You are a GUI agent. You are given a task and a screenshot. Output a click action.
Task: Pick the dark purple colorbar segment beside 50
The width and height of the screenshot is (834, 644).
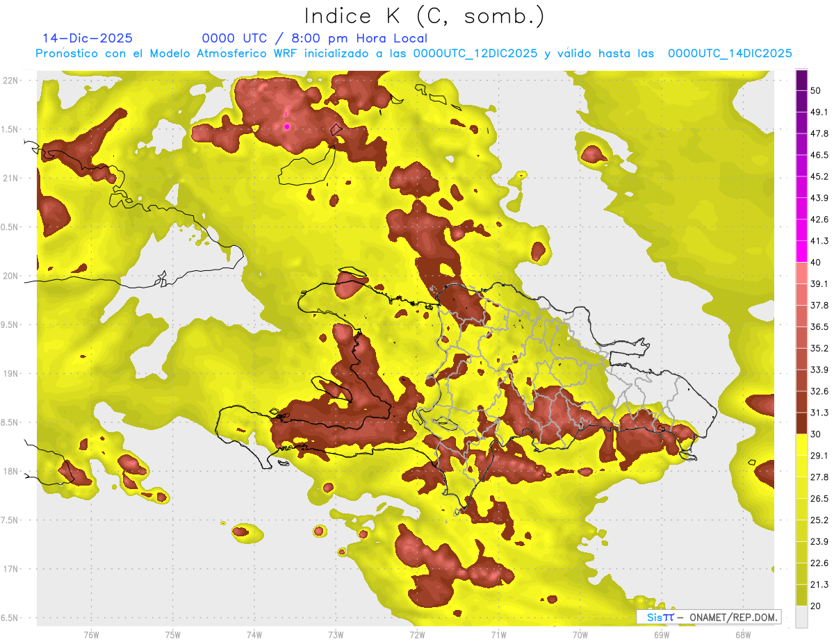[x=801, y=80]
